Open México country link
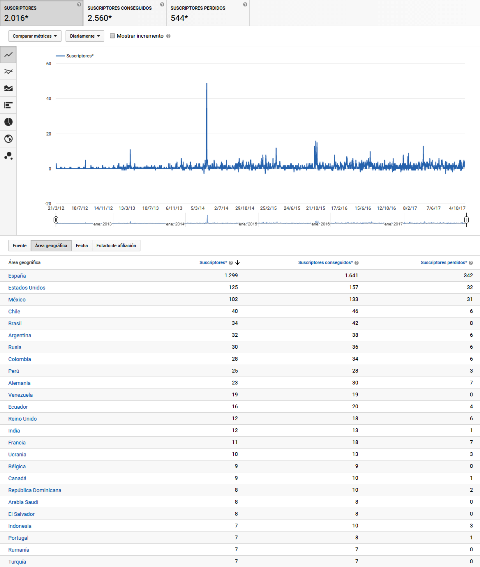The width and height of the screenshot is (480, 567). click(x=17, y=300)
